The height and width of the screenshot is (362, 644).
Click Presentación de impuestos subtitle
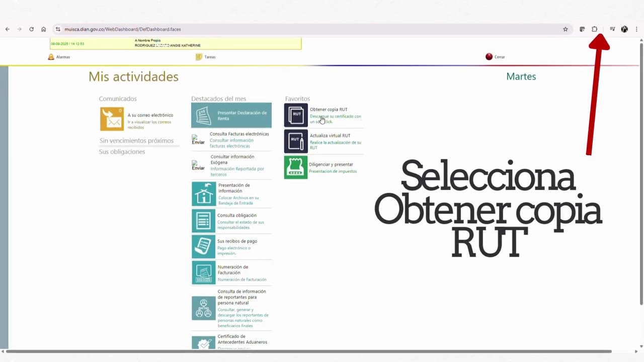tap(333, 171)
